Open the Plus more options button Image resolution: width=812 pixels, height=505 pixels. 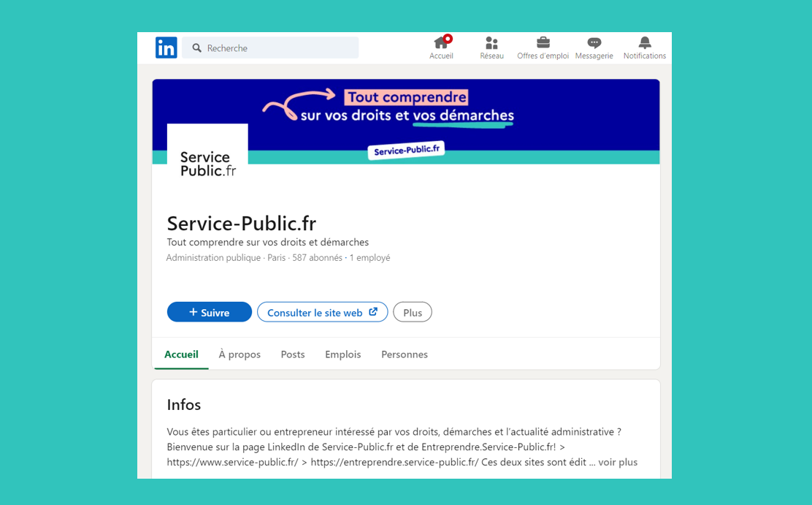(x=413, y=312)
